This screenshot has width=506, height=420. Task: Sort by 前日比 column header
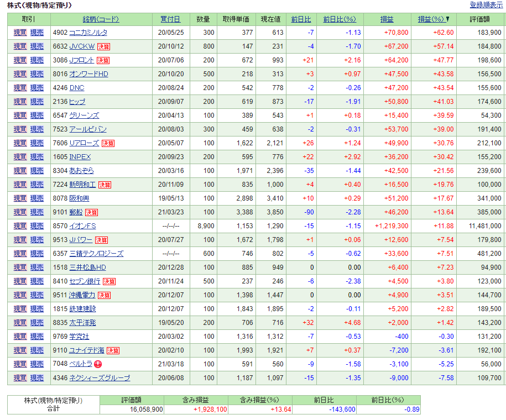tap(301, 19)
